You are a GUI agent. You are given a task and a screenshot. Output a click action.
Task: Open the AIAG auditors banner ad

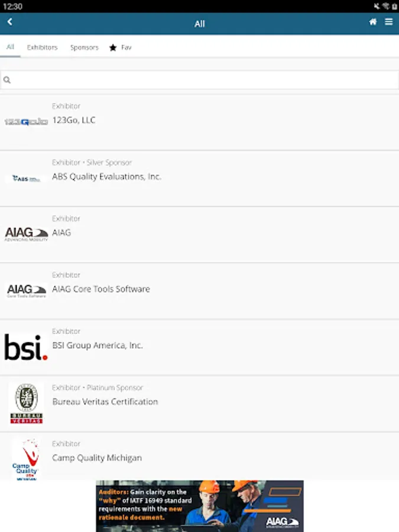(x=200, y=506)
